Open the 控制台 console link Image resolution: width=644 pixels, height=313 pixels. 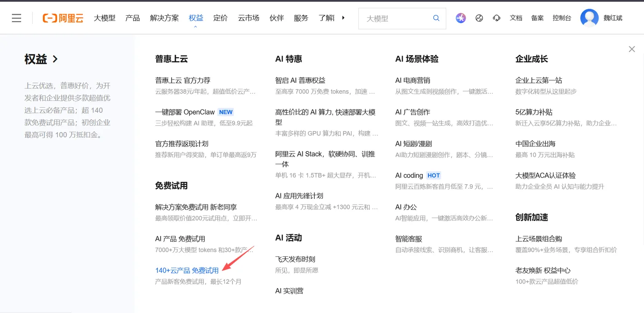click(x=562, y=18)
